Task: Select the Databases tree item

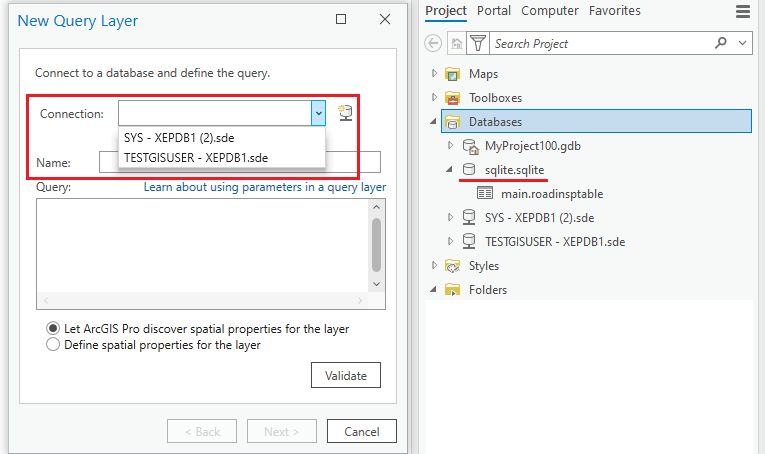Action: [x=596, y=121]
